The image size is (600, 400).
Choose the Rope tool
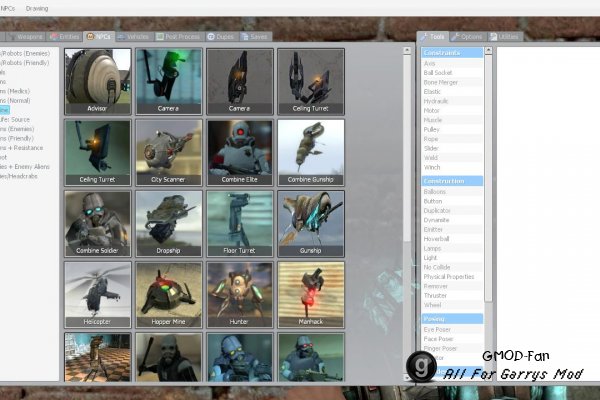coord(452,139)
